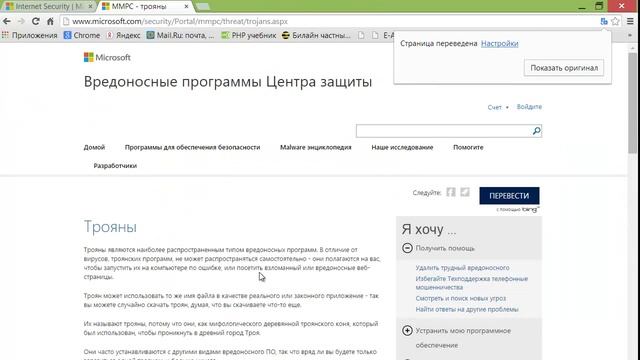The image size is (640, 360).
Task: Click the Показать оригинал button
Action: coord(564,68)
